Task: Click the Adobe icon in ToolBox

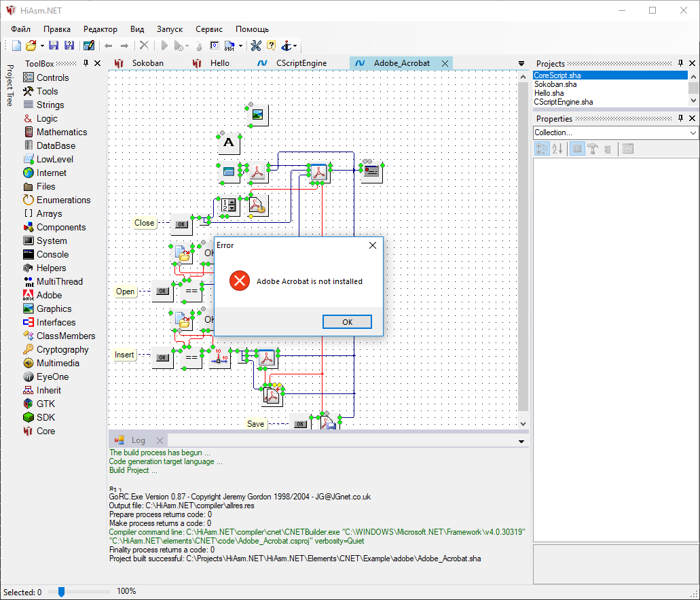Action: click(29, 295)
